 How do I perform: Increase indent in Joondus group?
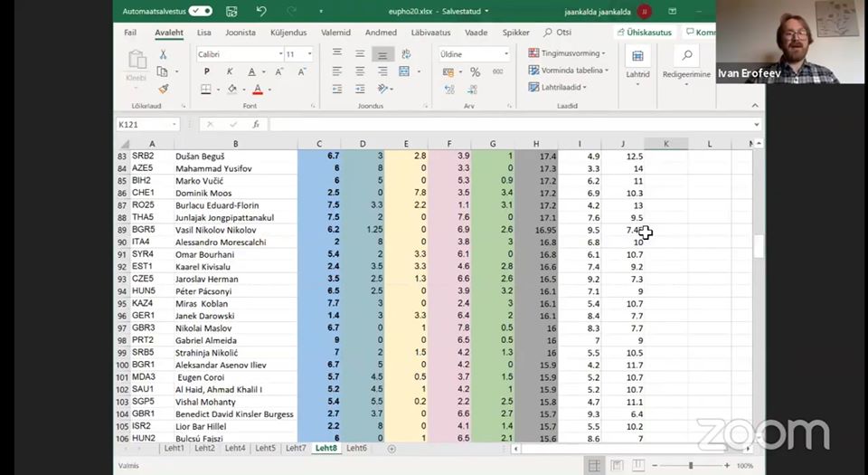click(x=360, y=89)
